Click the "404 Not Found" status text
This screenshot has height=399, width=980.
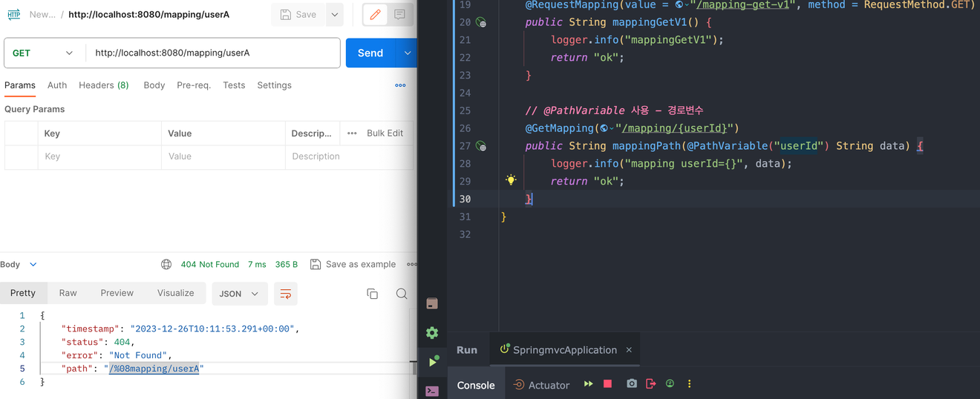point(210,264)
